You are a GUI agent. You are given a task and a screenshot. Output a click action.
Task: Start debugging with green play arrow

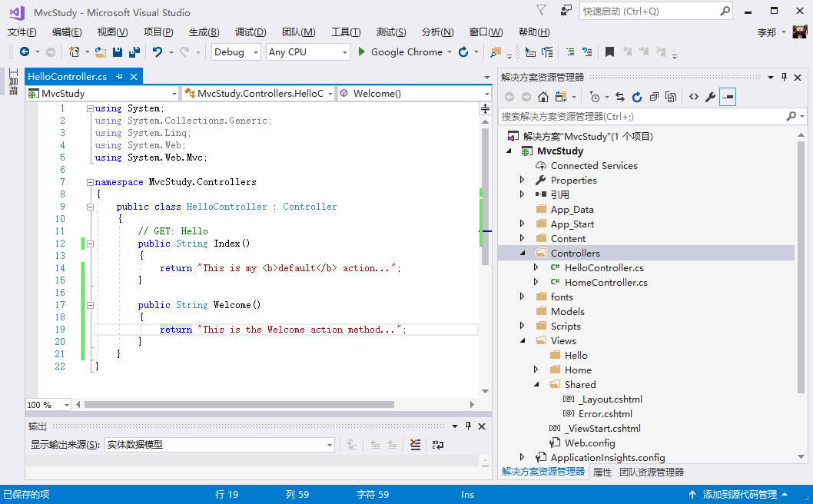pos(362,51)
